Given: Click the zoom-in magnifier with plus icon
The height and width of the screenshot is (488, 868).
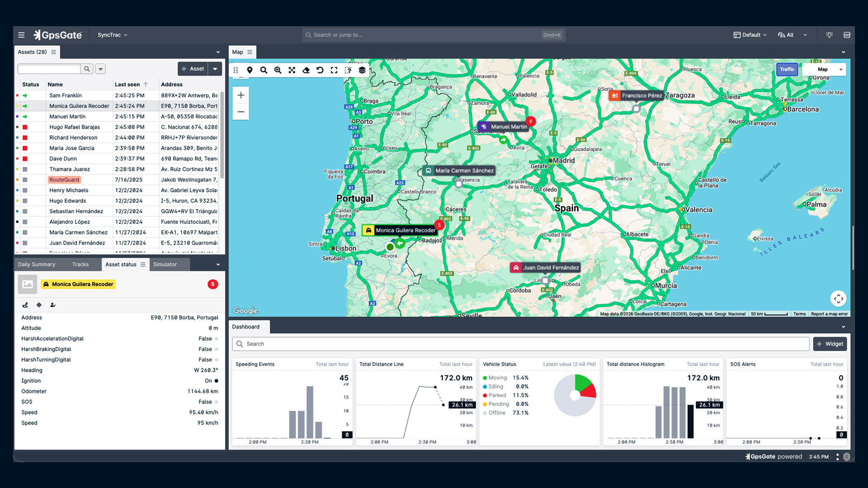Looking at the screenshot, I should tap(278, 70).
